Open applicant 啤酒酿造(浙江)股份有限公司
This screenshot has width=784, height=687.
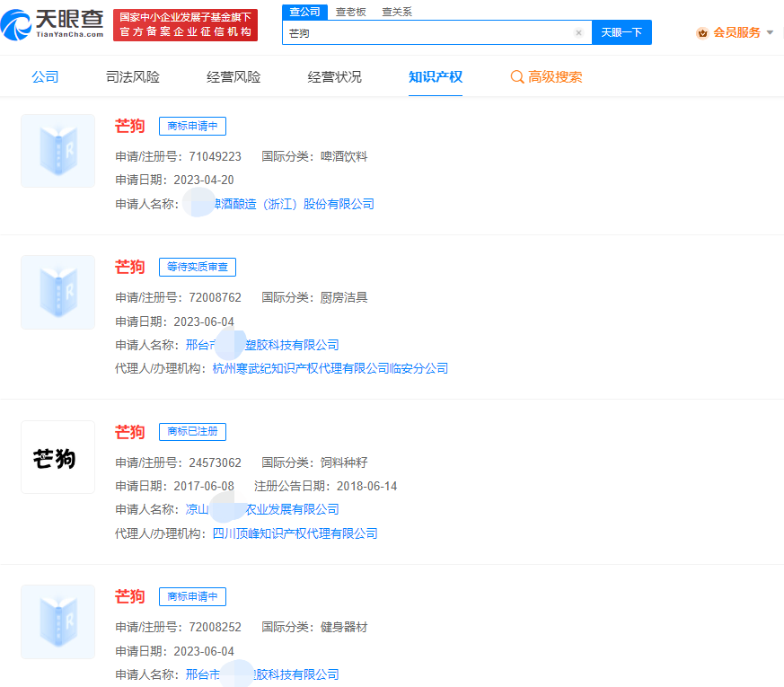(294, 204)
